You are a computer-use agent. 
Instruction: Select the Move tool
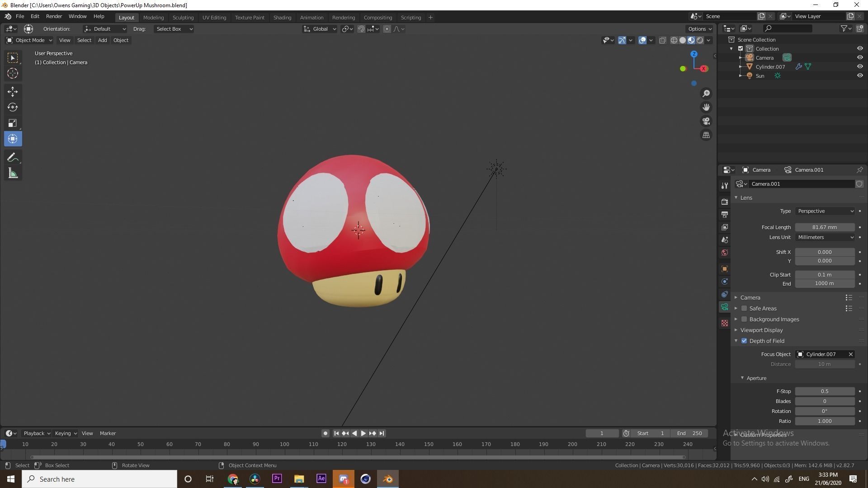click(13, 92)
